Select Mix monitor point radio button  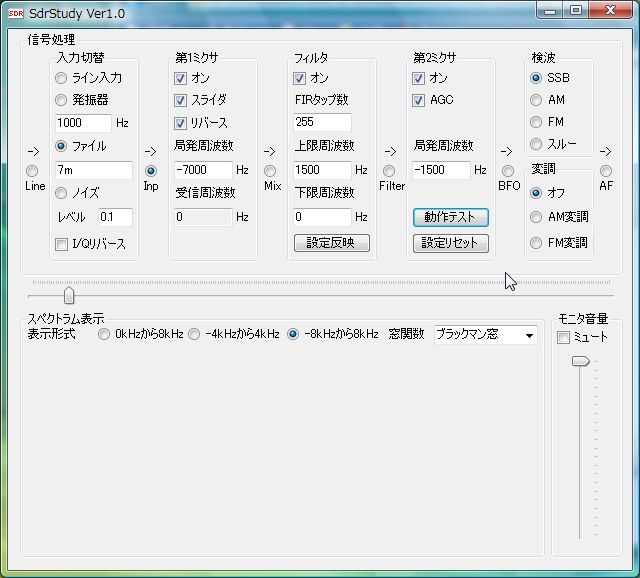[270, 171]
